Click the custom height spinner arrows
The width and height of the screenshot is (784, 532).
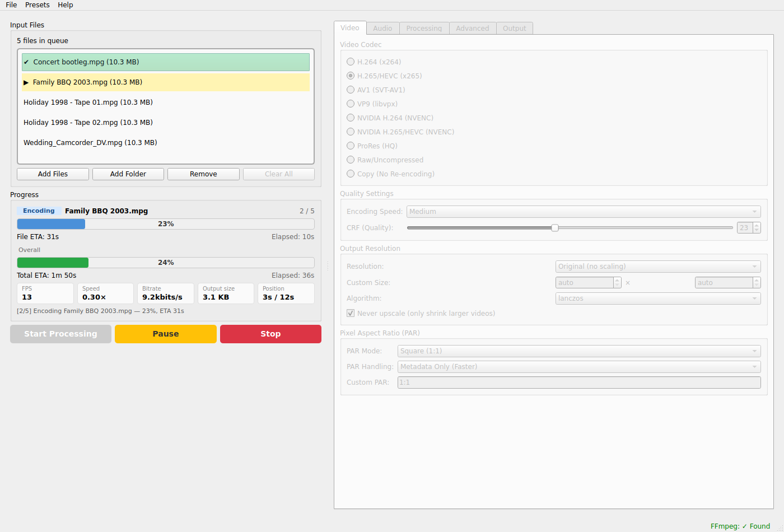point(757,283)
